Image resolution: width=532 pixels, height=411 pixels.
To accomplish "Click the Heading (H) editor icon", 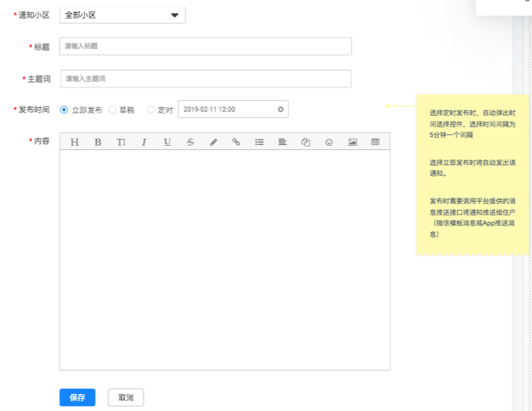I will pos(75,142).
